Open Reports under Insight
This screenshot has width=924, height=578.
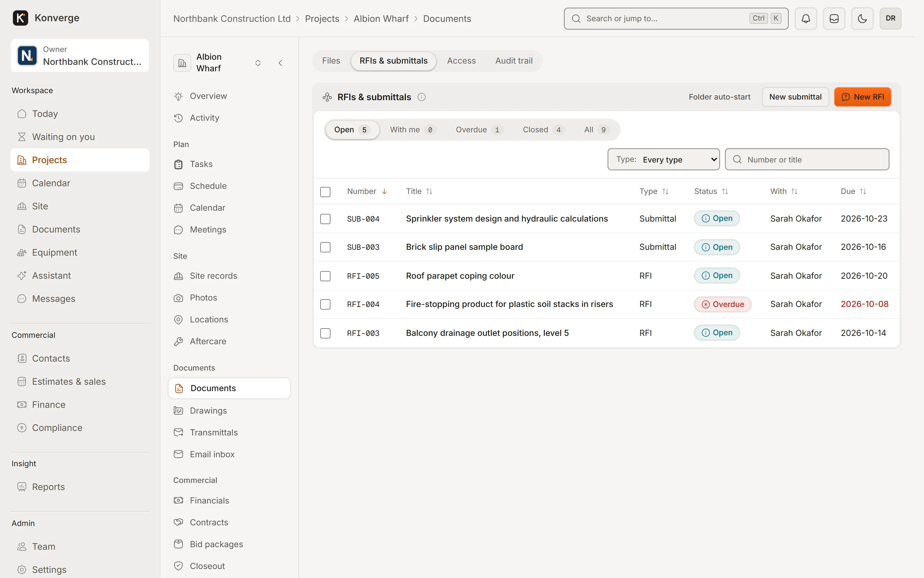tap(80, 487)
